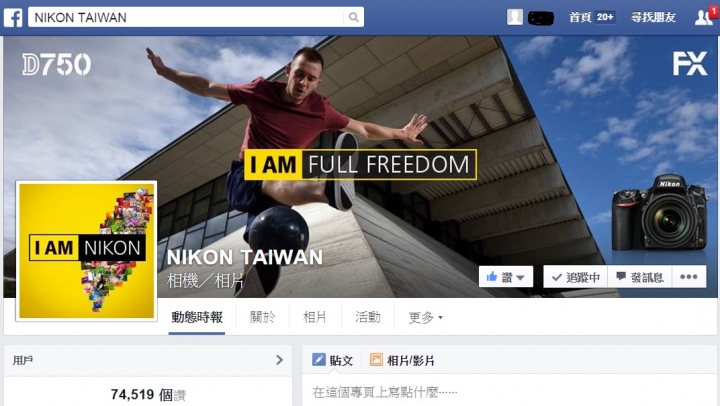Switch to the 相片 tab

(x=315, y=317)
